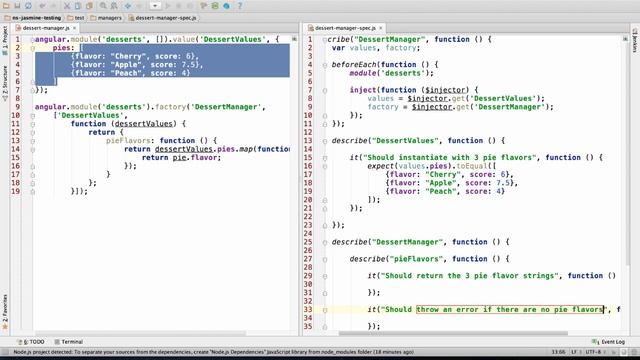Click the Run play icon
Viewport: 640px width, 360px height.
(x=167, y=6)
